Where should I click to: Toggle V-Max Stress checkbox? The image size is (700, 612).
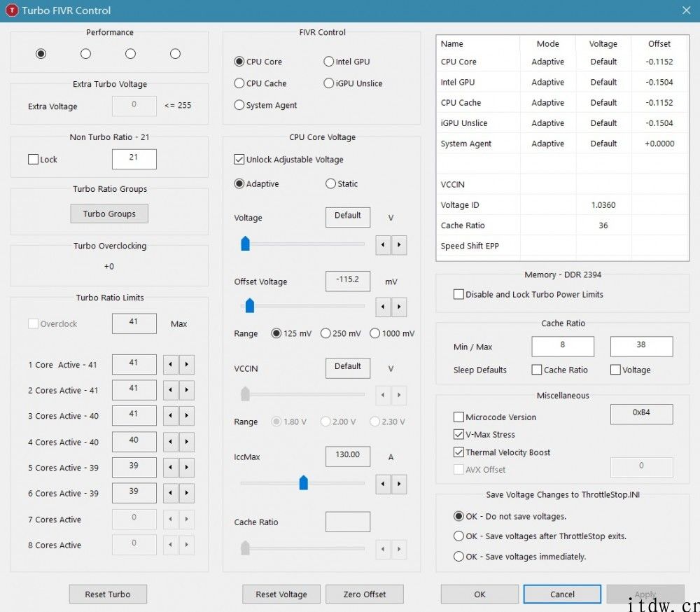484,434
